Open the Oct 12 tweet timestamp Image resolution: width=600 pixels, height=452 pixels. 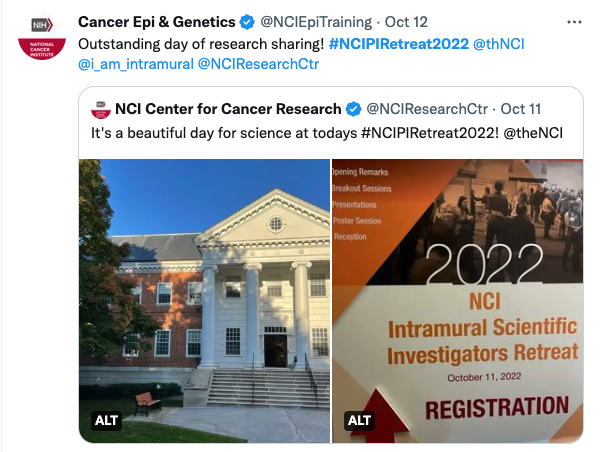click(406, 22)
